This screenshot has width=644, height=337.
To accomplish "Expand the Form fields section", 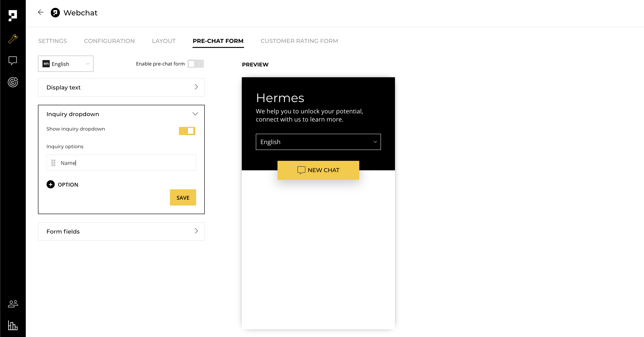I will click(121, 231).
